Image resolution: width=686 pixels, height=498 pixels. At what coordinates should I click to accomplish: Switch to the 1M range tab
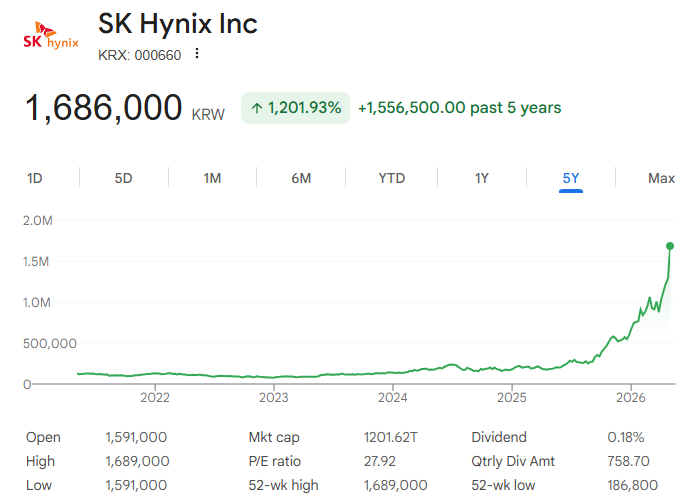click(212, 178)
